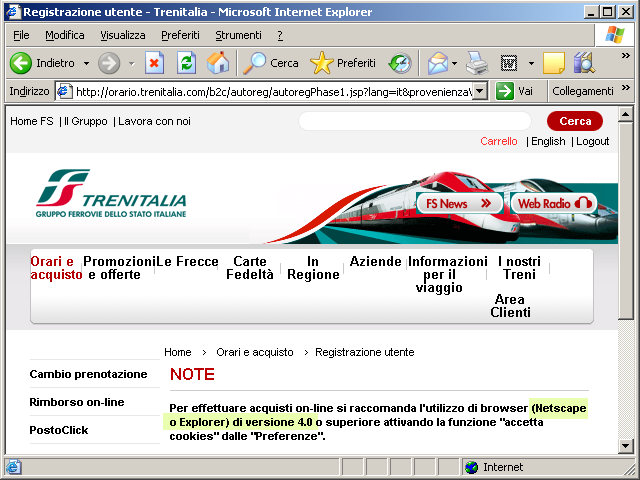Expand the Mail toolbar dropdown arrow
Image resolution: width=640 pixels, height=480 pixels.
456,63
